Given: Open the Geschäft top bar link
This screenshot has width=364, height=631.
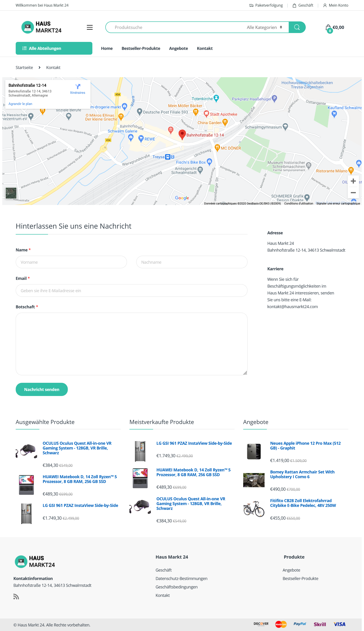Looking at the screenshot, I should [x=303, y=5].
